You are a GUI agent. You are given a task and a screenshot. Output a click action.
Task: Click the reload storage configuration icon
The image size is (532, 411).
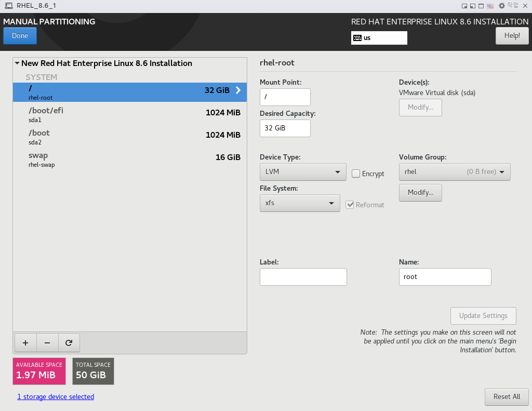click(x=69, y=343)
